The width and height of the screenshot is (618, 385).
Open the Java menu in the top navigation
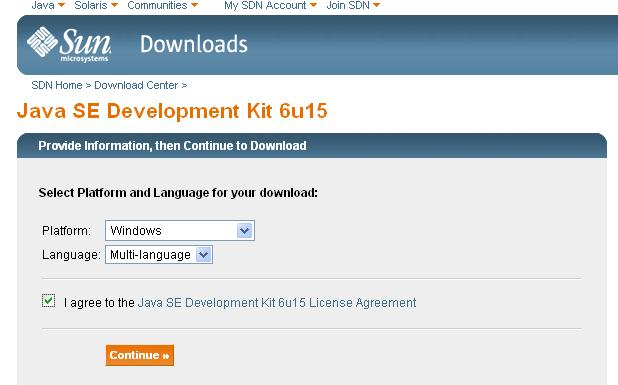point(48,5)
